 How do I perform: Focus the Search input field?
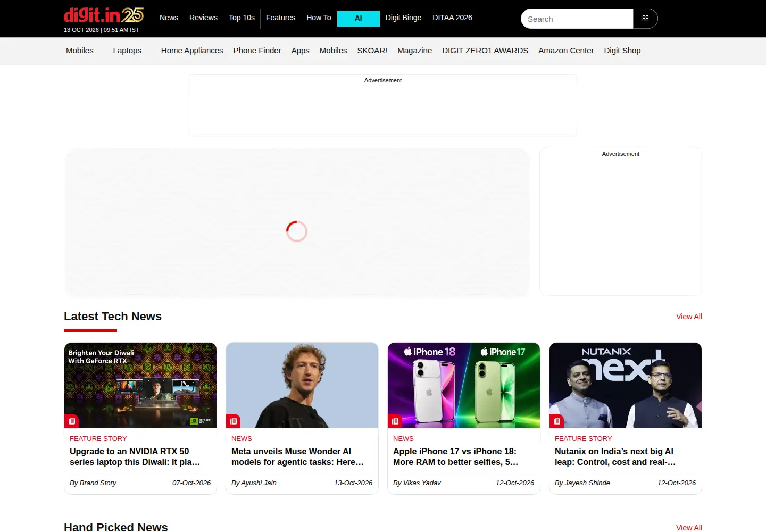577,19
